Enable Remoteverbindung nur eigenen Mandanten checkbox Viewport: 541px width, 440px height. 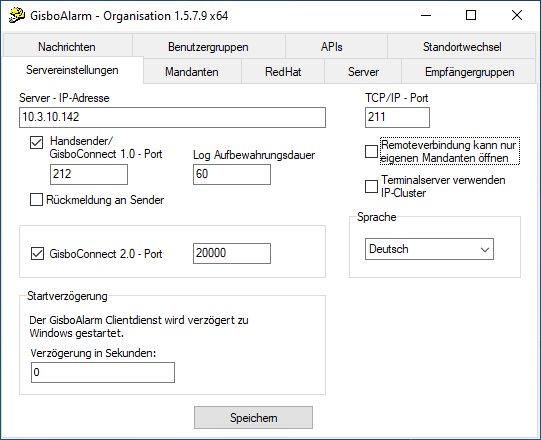click(x=371, y=151)
